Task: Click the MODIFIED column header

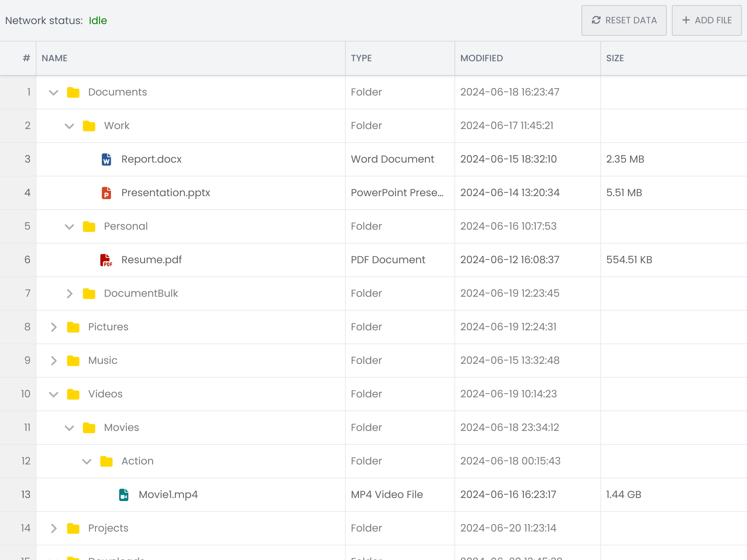Action: [481, 58]
